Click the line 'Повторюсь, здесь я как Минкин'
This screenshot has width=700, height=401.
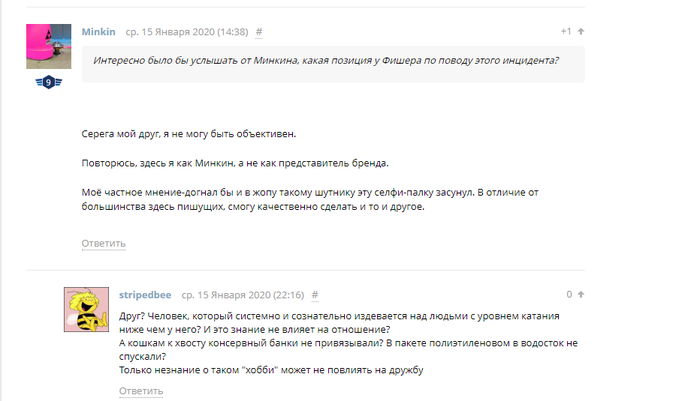[x=234, y=163]
